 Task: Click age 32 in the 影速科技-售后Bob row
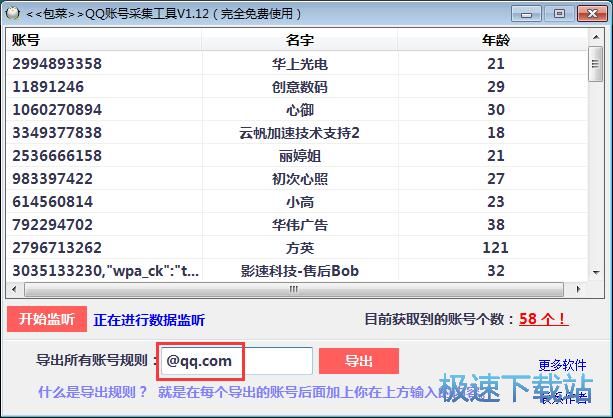tap(496, 271)
